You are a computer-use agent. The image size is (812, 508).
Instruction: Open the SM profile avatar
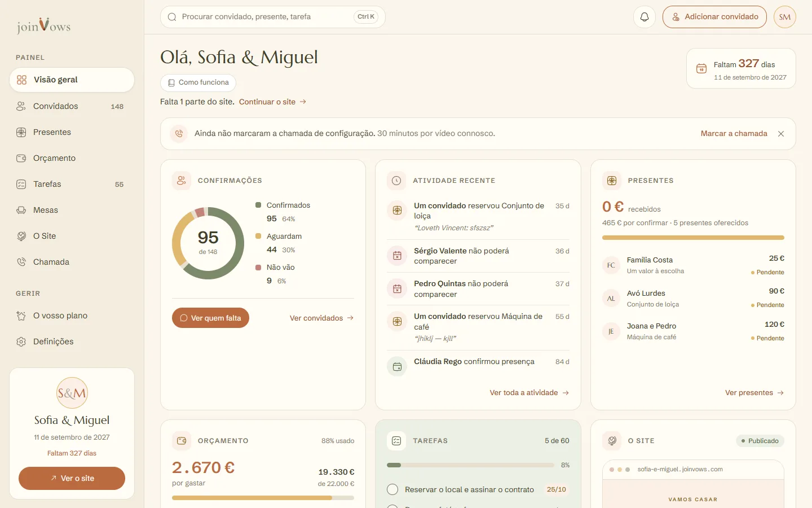[785, 17]
